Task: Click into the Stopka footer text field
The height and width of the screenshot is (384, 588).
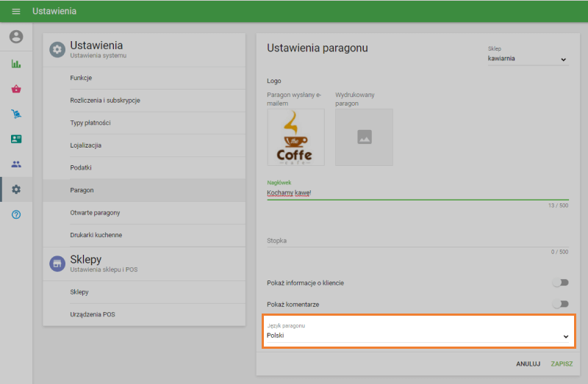Action: 417,241
